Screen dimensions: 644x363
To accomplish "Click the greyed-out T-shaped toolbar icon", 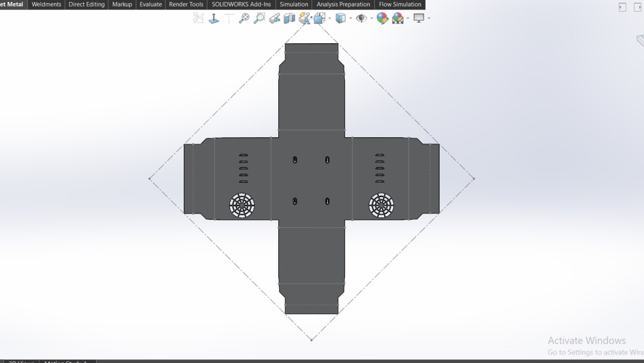I will click(x=229, y=19).
